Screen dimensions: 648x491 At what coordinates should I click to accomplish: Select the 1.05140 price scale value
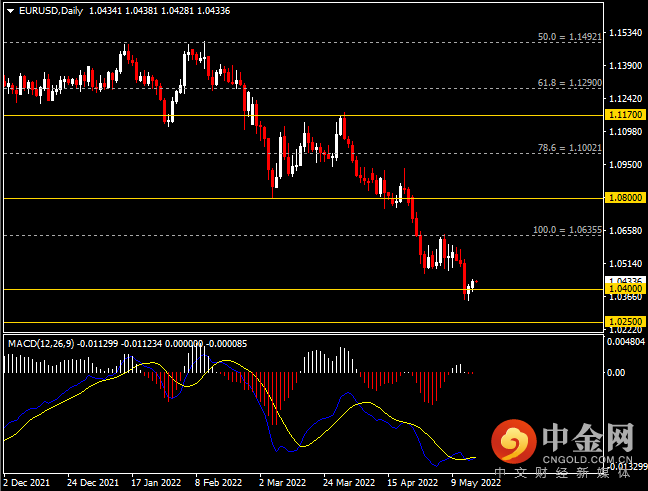(626, 263)
